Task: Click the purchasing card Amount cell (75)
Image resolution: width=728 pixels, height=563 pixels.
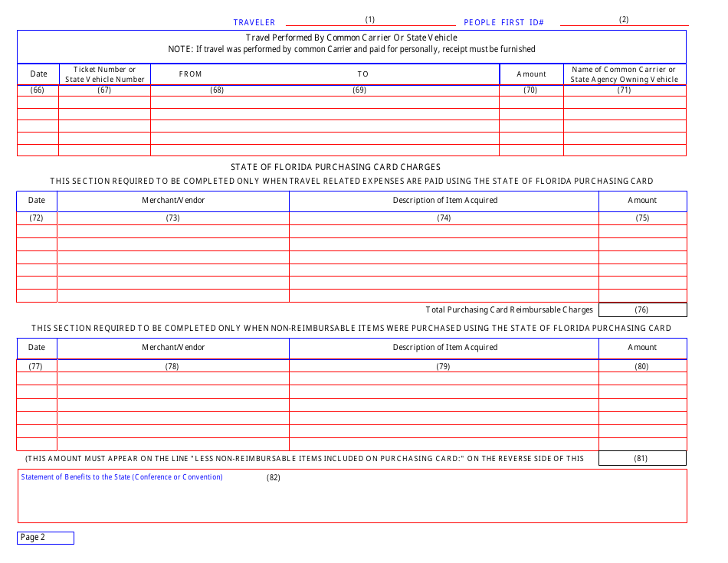Action: [x=643, y=218]
